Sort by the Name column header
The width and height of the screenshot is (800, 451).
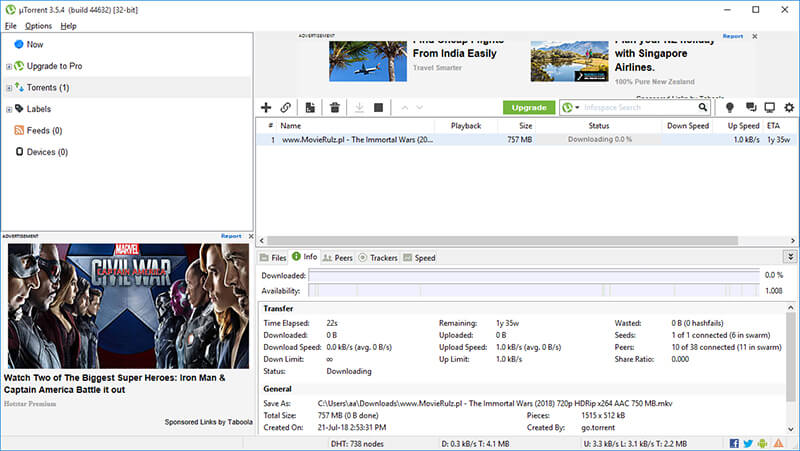(x=290, y=126)
